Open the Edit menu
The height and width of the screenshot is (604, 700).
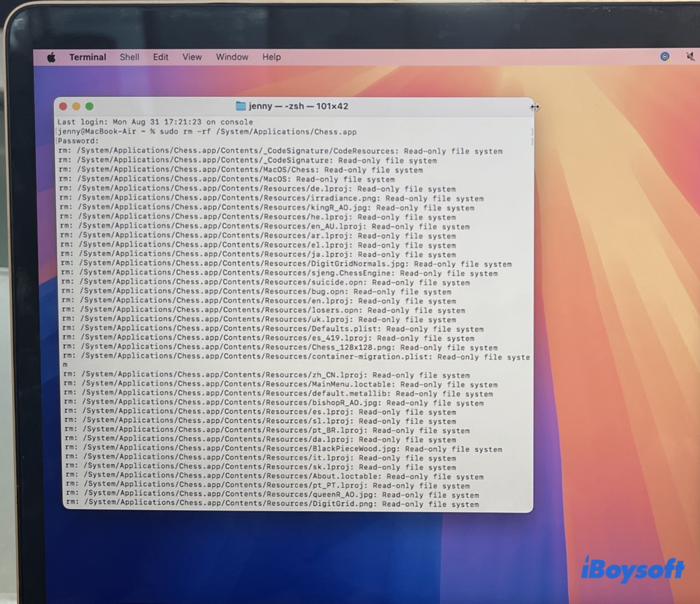[160, 57]
